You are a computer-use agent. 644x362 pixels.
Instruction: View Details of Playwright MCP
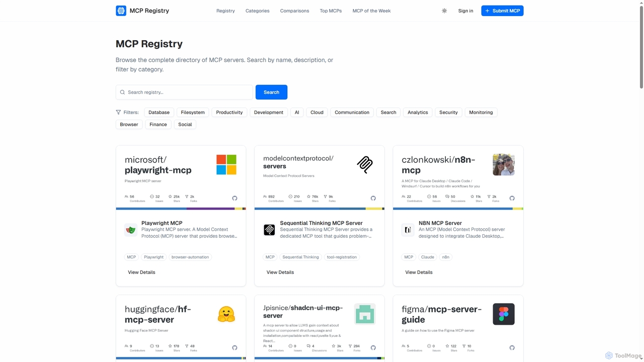click(141, 272)
